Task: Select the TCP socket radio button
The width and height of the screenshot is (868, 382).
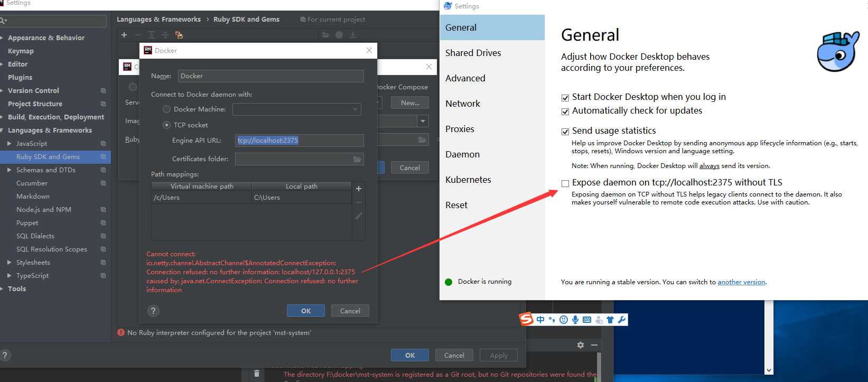Action: pyautogui.click(x=166, y=125)
